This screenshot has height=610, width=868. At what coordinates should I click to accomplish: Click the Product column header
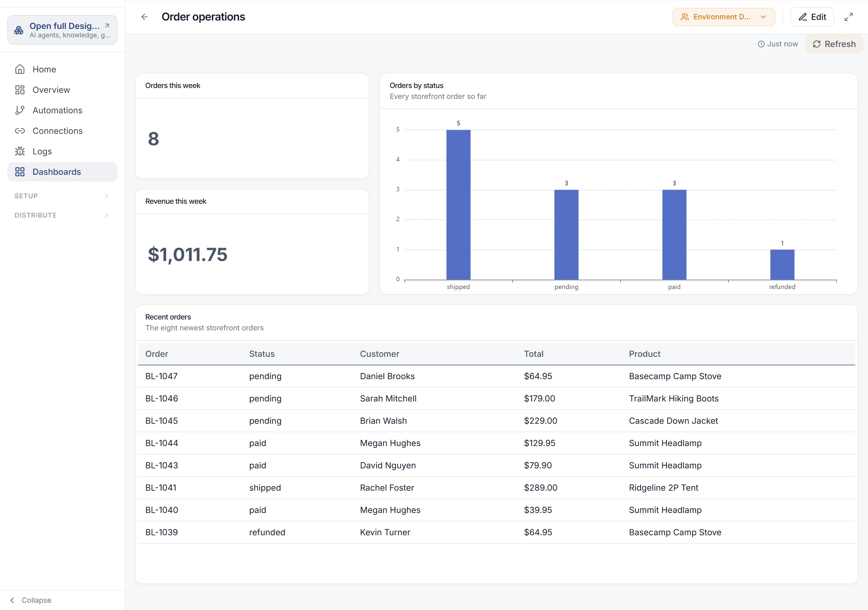pyautogui.click(x=645, y=354)
